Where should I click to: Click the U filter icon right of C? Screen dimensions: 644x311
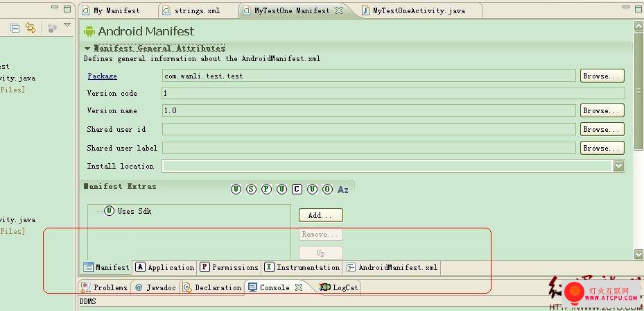pos(313,190)
